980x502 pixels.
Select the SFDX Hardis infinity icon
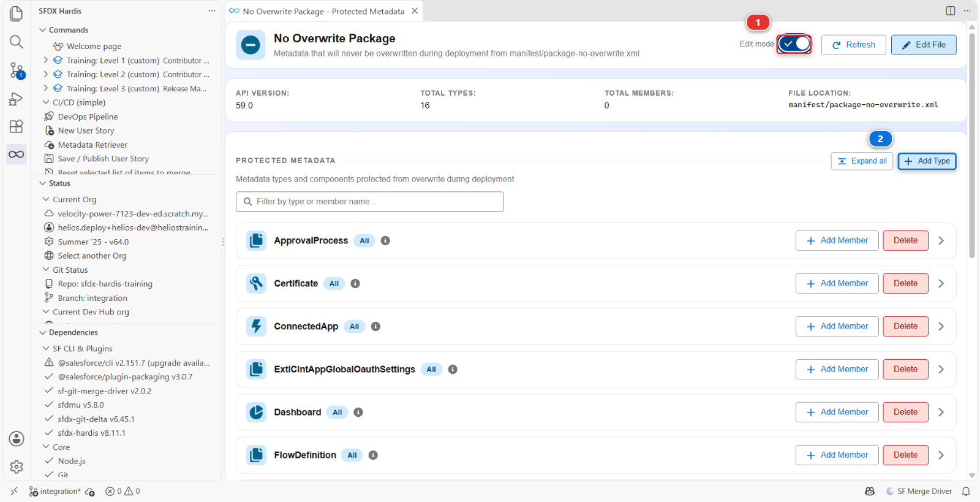tap(17, 154)
